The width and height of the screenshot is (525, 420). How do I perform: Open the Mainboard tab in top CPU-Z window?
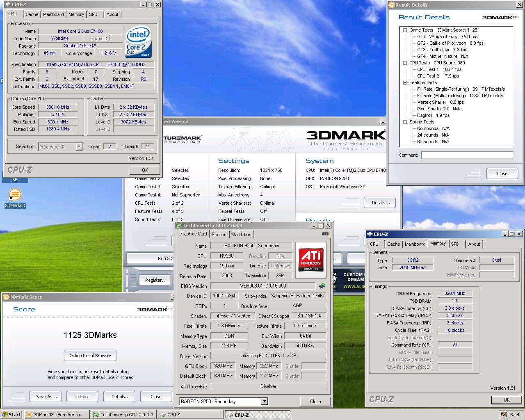point(53,14)
